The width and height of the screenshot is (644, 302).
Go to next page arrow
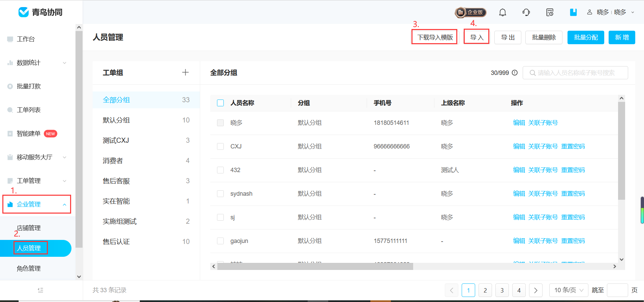point(536,290)
